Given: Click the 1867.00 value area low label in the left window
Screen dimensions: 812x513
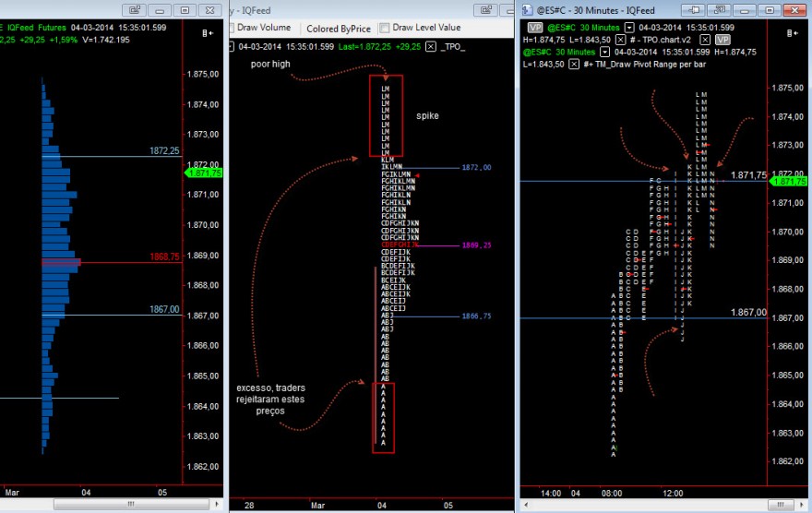Looking at the screenshot, I should (x=164, y=309).
